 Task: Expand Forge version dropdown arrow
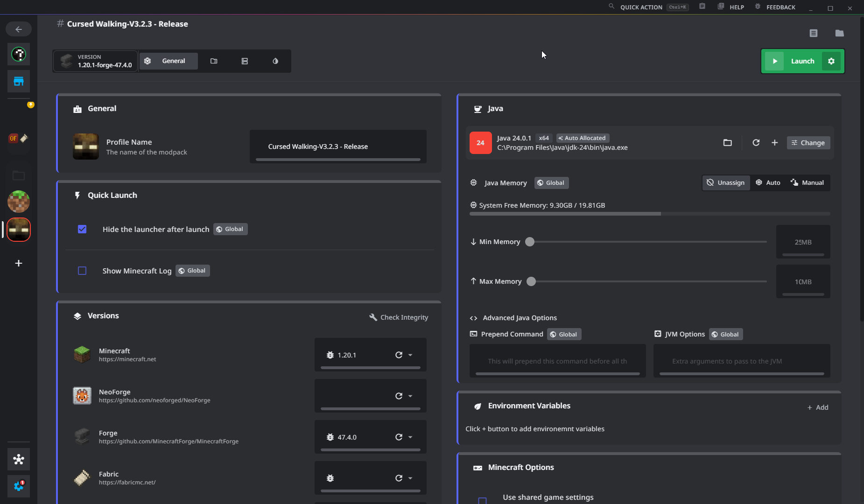[410, 437]
